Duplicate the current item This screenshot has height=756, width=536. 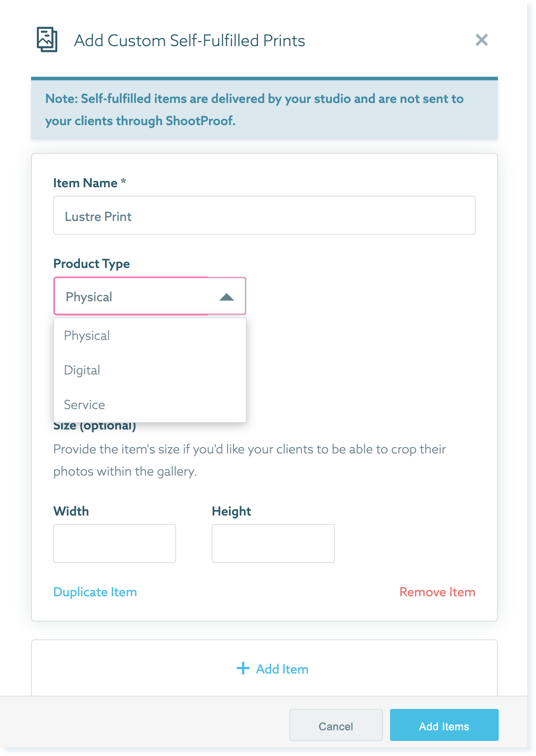coord(95,592)
